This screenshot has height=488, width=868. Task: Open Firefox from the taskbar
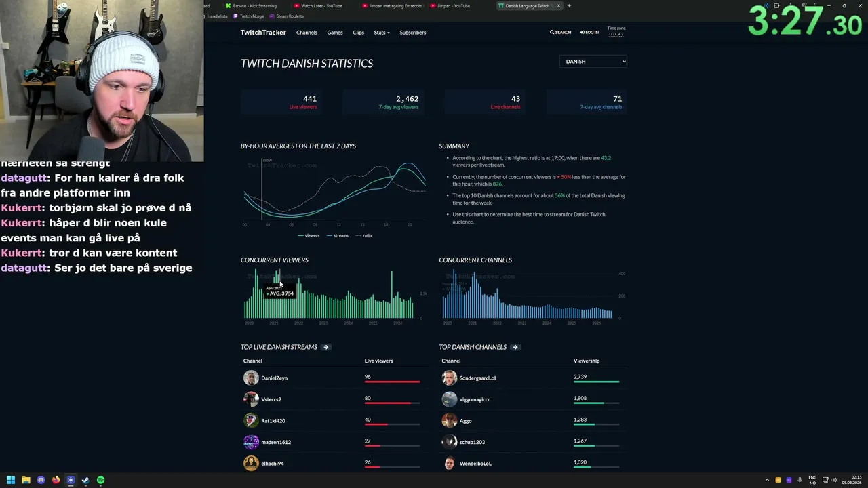pyautogui.click(x=56, y=480)
